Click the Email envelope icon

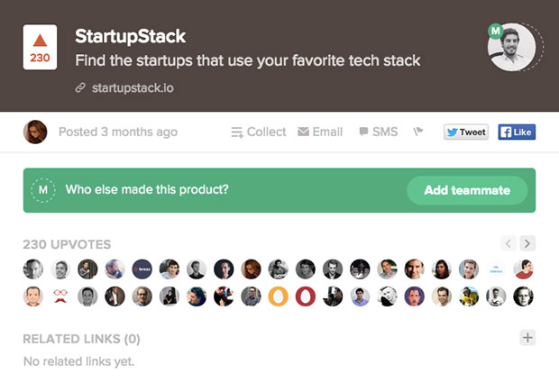coord(304,132)
